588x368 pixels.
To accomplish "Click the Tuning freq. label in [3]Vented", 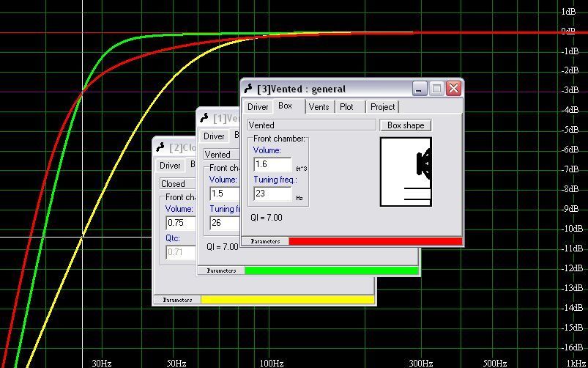I will (x=275, y=180).
